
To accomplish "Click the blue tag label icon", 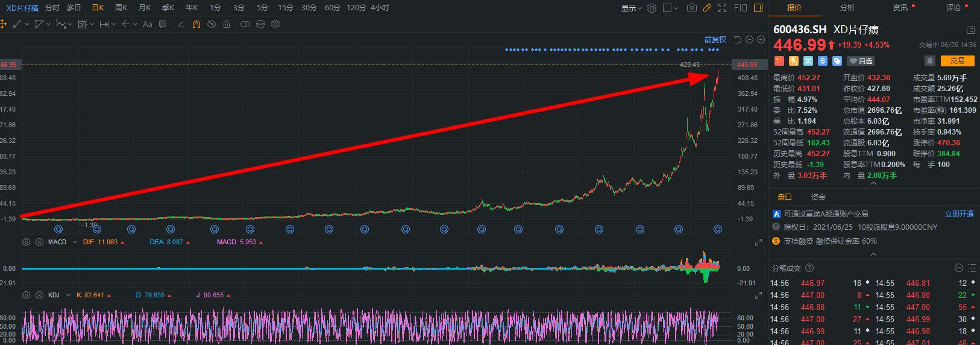I will pyautogui.click(x=837, y=61).
